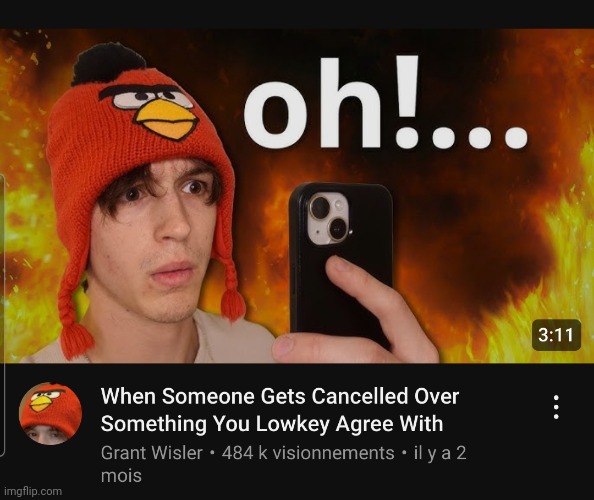Screen dimensions: 594x500
Task: Click the 'oh!...' text on the thumbnail
Action: coord(385,104)
